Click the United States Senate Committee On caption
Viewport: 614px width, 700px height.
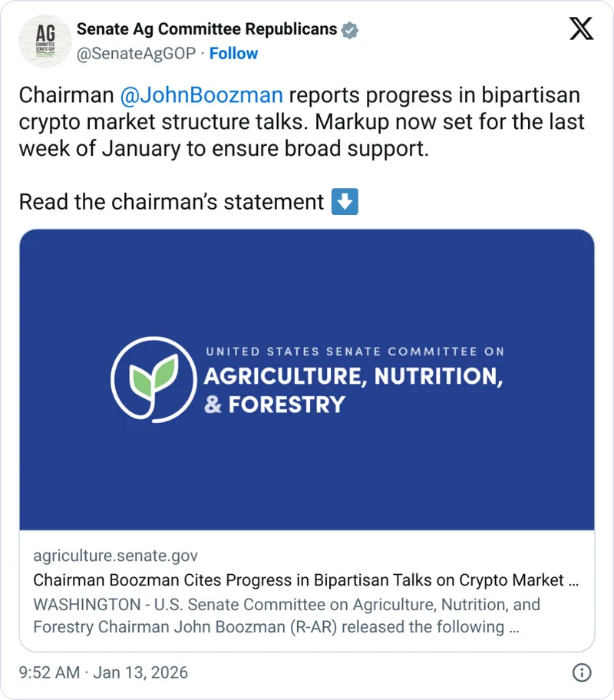(x=355, y=352)
